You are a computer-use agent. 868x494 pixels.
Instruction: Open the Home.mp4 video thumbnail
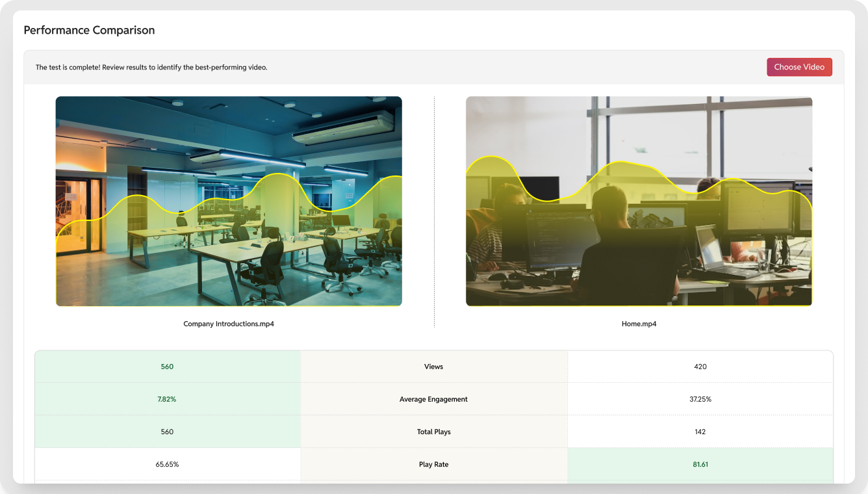(x=639, y=201)
